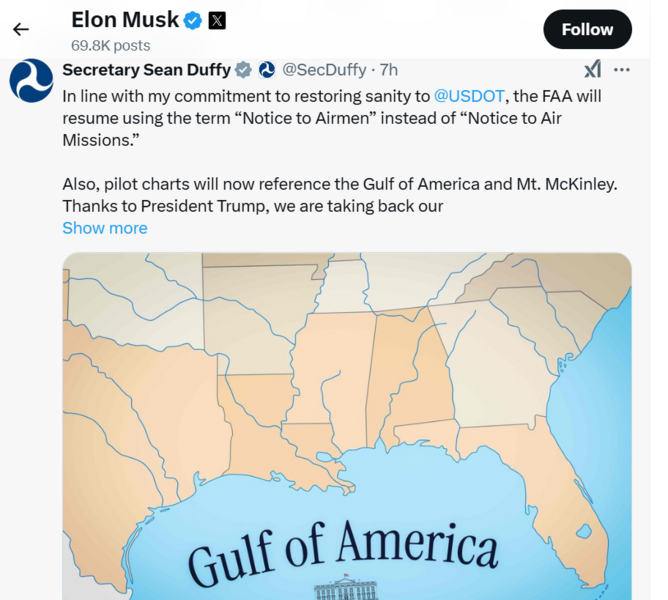
Task: Click the 7h post timestamp
Action: (388, 70)
